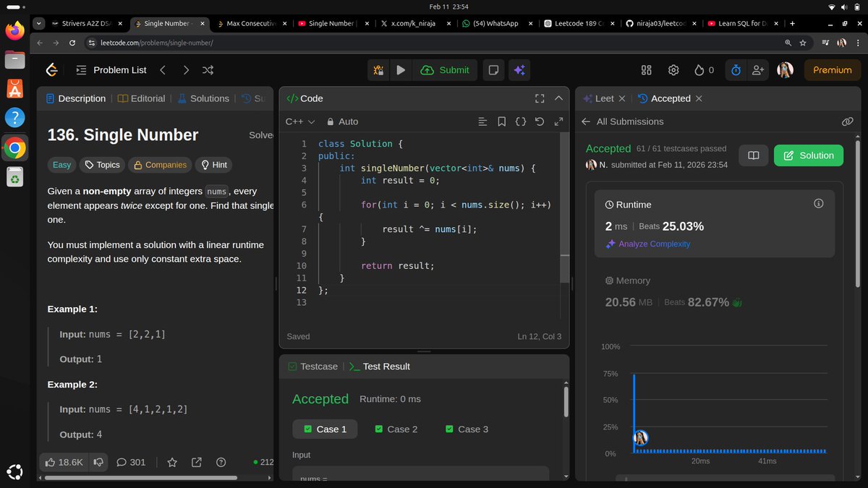Switch to the Solutions tab
The width and height of the screenshot is (868, 488).
[203, 98]
